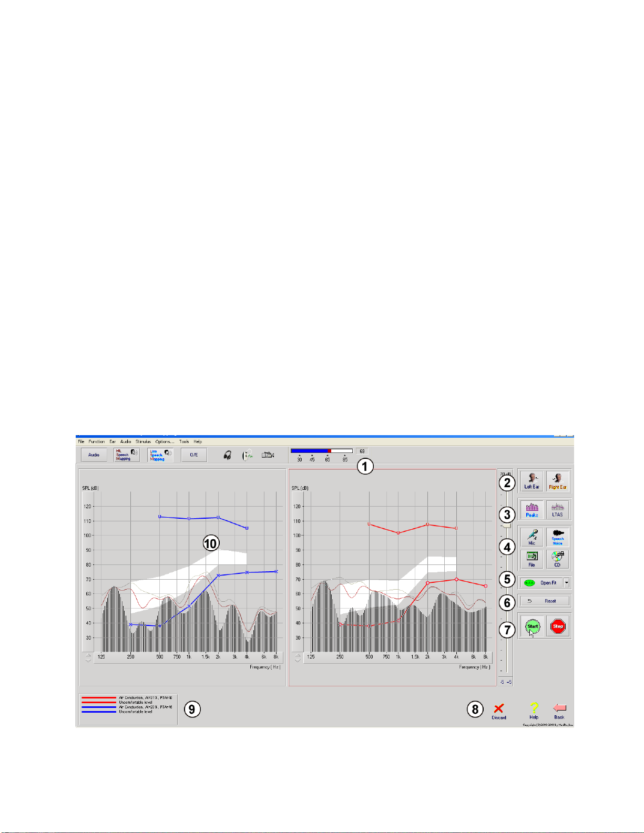
Task: Click red 'Uncomfortable level' legend entry
Action: [117, 703]
